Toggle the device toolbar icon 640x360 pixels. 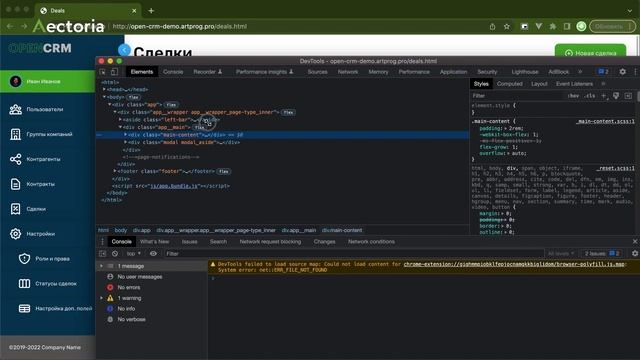click(x=114, y=72)
